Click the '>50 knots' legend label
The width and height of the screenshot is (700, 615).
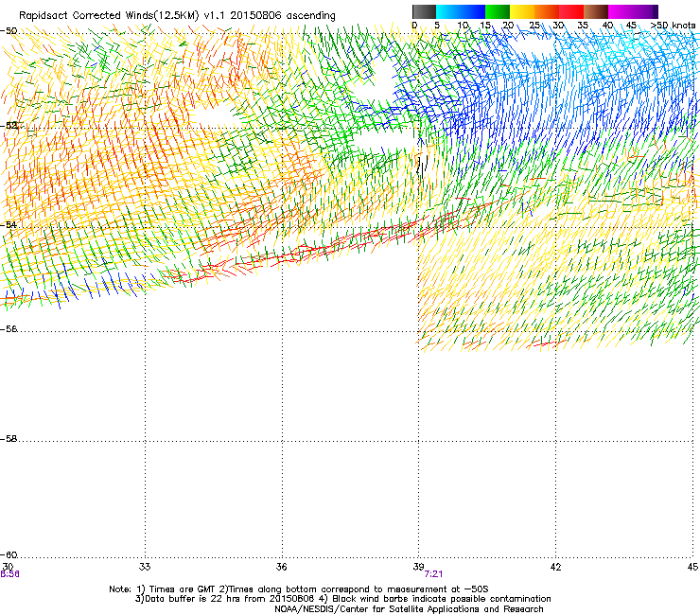(x=673, y=26)
